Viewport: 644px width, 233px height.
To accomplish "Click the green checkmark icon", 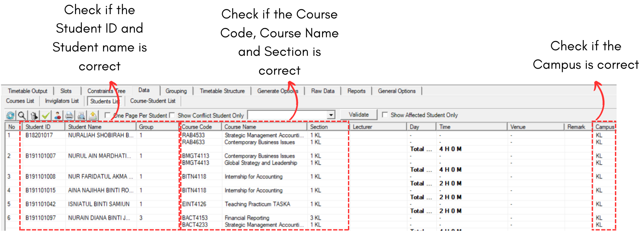I will (x=46, y=116).
